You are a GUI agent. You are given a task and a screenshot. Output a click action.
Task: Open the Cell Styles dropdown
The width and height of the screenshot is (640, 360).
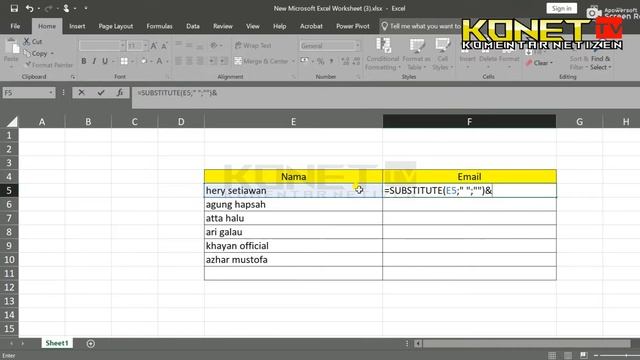[442, 54]
